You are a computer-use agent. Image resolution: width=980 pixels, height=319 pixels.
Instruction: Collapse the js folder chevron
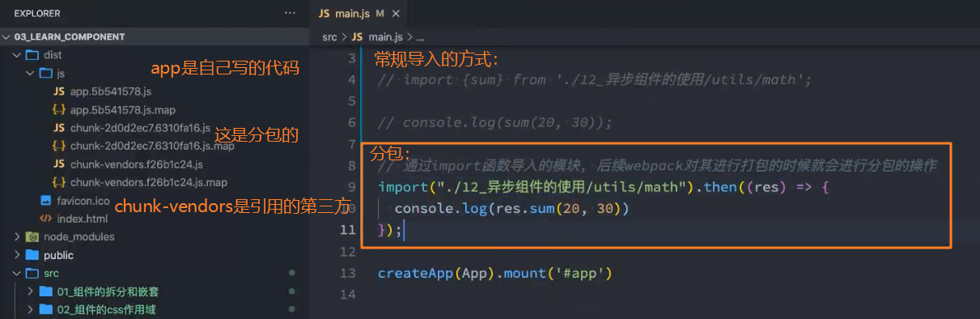(30, 73)
